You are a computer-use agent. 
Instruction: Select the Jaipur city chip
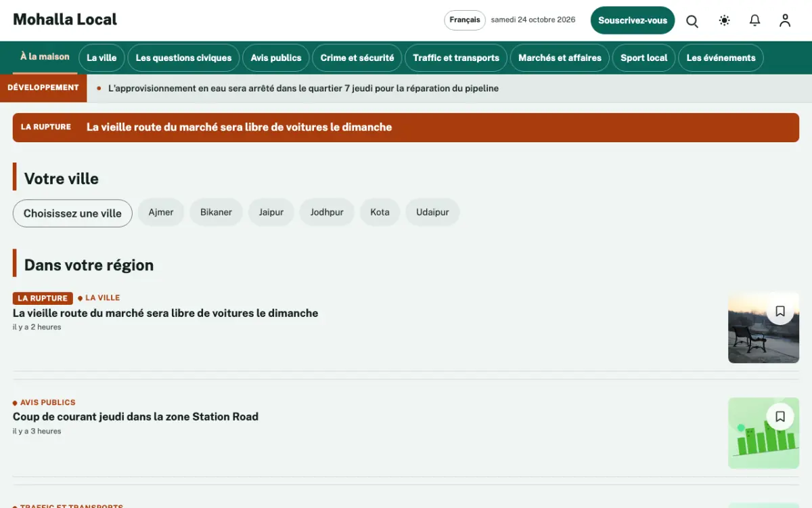pyautogui.click(x=271, y=212)
